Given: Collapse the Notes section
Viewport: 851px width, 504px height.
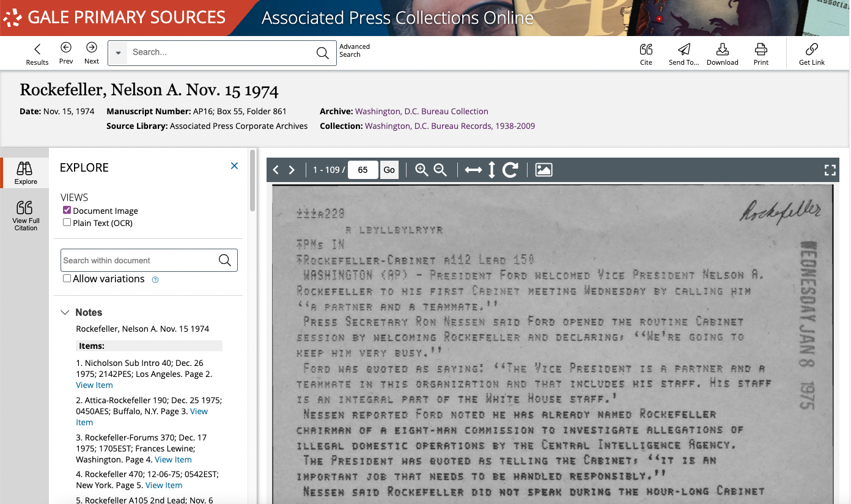Looking at the screenshot, I should [65, 312].
